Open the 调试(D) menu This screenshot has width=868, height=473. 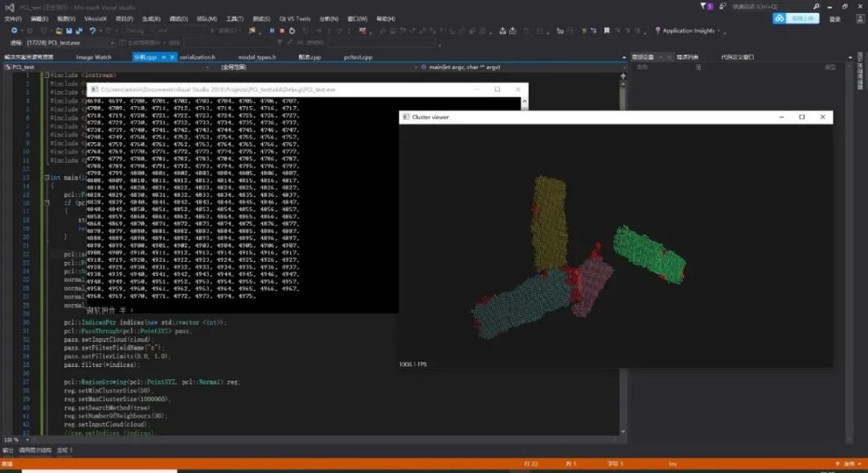click(178, 18)
